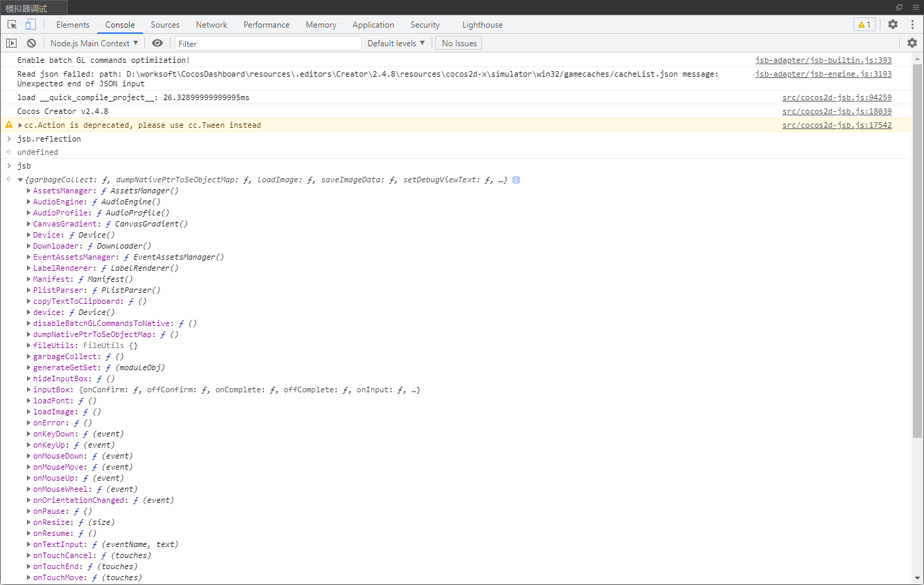Expand the onTouchCancel property
The image size is (924, 585).
(x=29, y=555)
